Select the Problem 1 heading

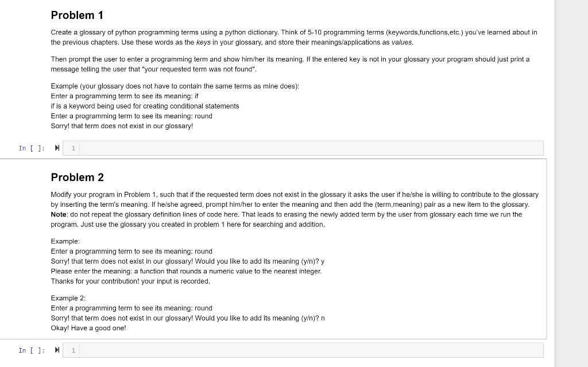point(78,16)
